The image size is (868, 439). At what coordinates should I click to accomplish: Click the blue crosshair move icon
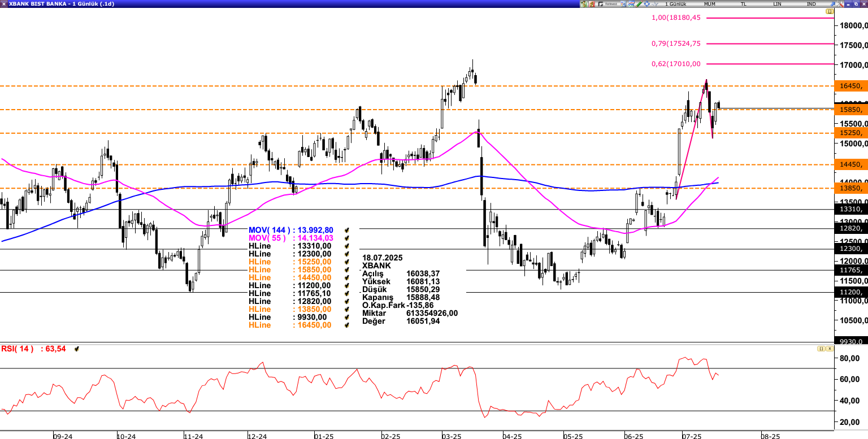click(x=647, y=4)
